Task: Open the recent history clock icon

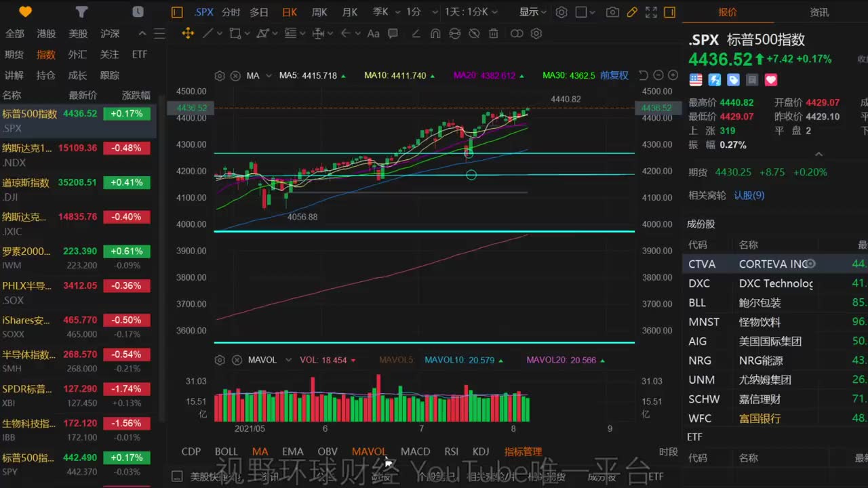Action: pos(138,12)
